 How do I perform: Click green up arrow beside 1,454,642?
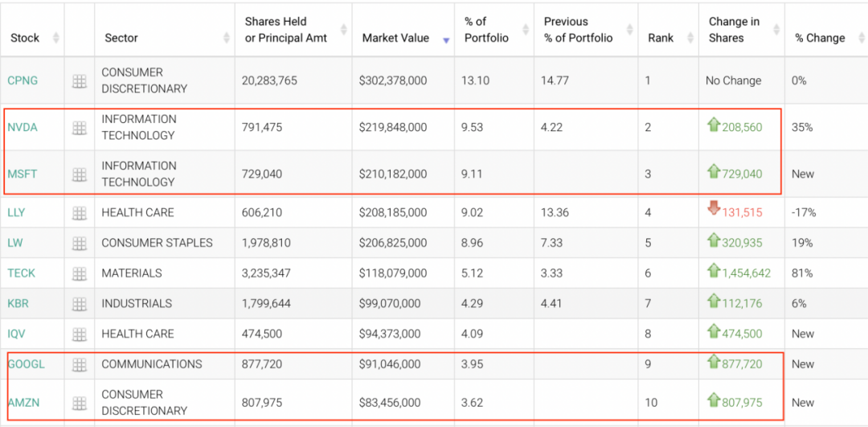714,271
